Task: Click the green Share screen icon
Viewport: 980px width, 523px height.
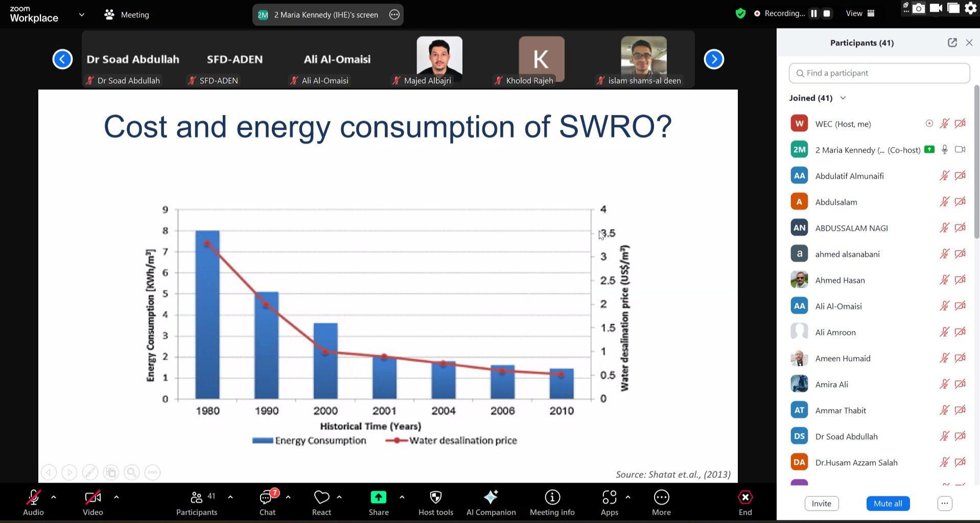Action: pos(379,497)
